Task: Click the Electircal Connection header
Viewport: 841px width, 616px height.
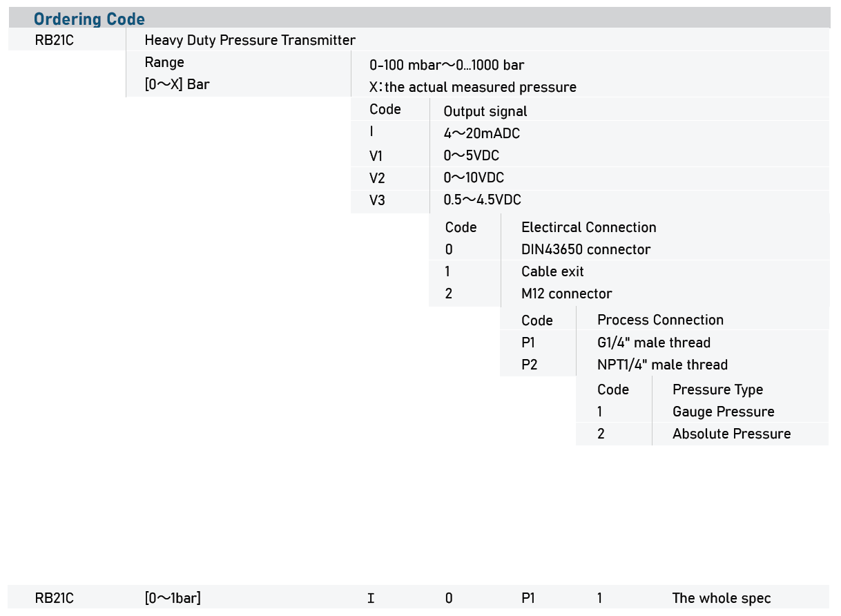Action: point(588,227)
